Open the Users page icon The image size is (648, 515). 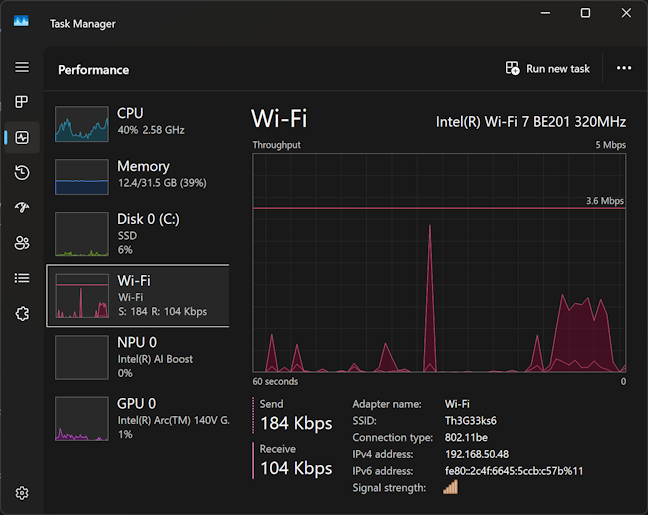point(22,243)
